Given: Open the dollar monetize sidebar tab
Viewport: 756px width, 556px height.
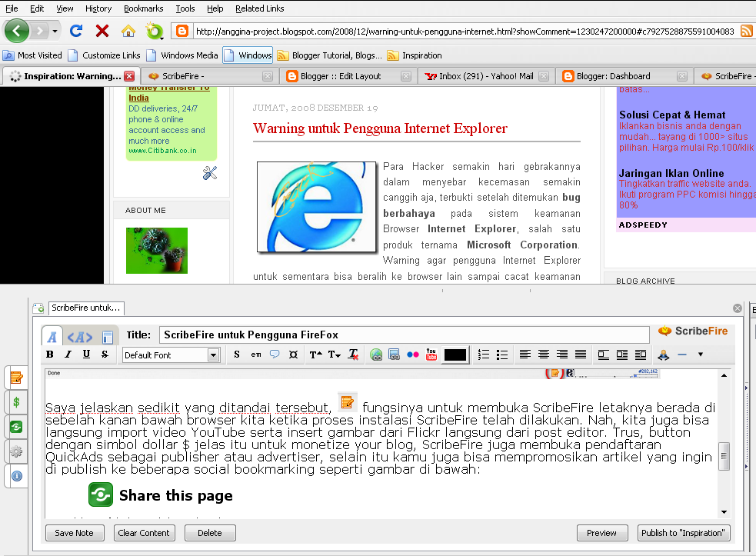Looking at the screenshot, I should [x=16, y=402].
